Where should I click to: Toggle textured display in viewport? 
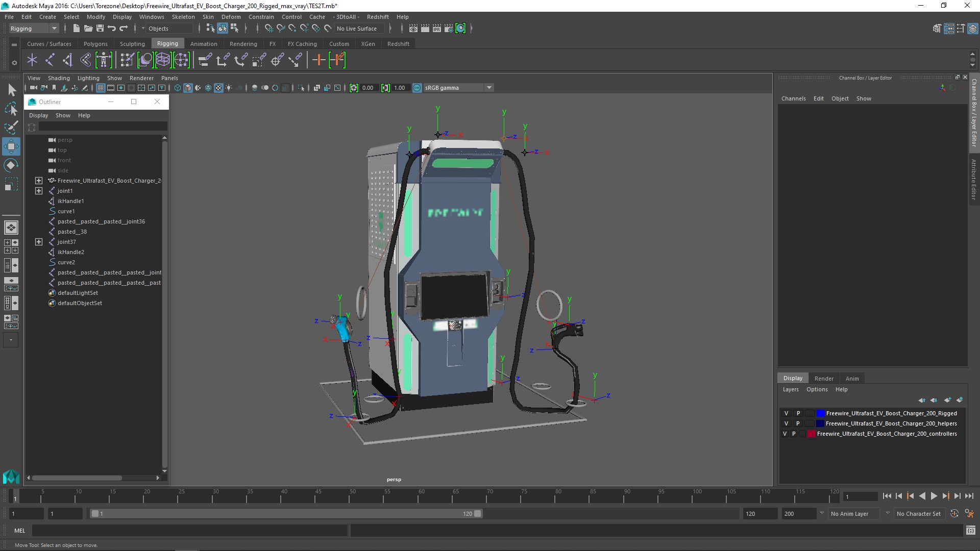pos(218,88)
